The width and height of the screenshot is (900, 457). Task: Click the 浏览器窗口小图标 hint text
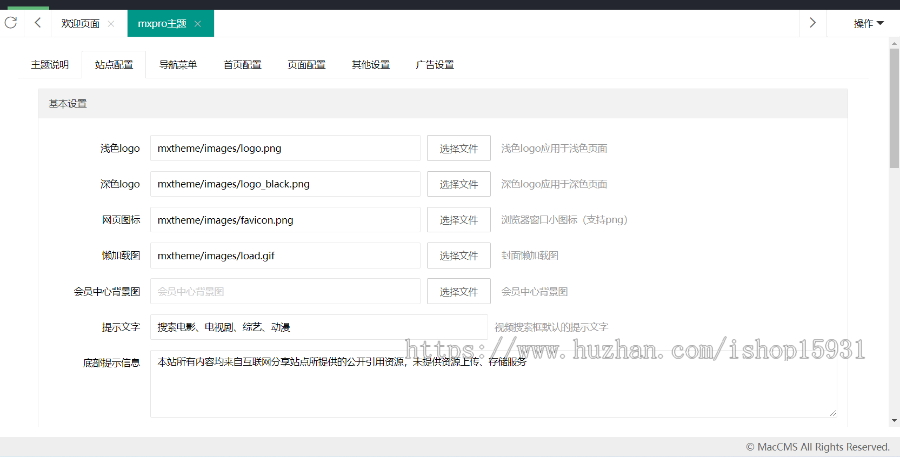(x=564, y=219)
